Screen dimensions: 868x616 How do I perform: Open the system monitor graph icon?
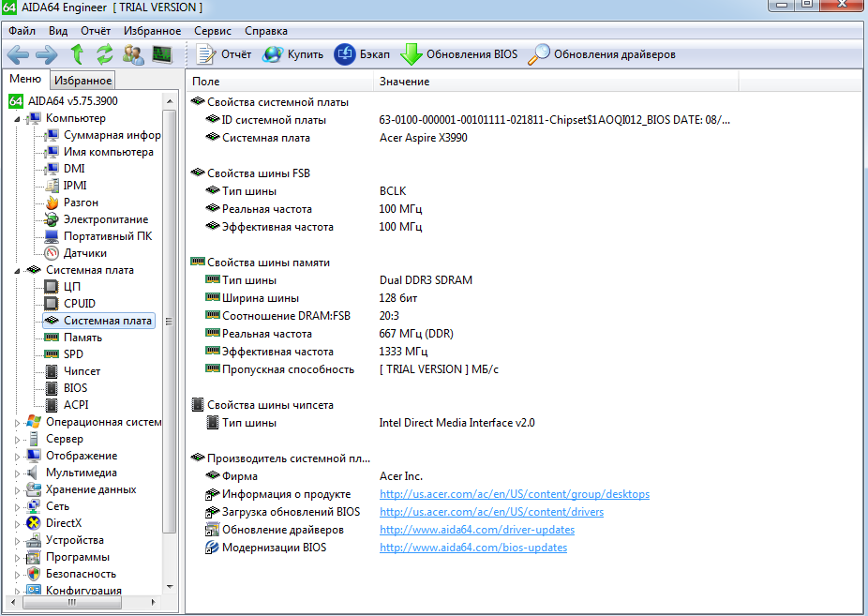[x=162, y=54]
